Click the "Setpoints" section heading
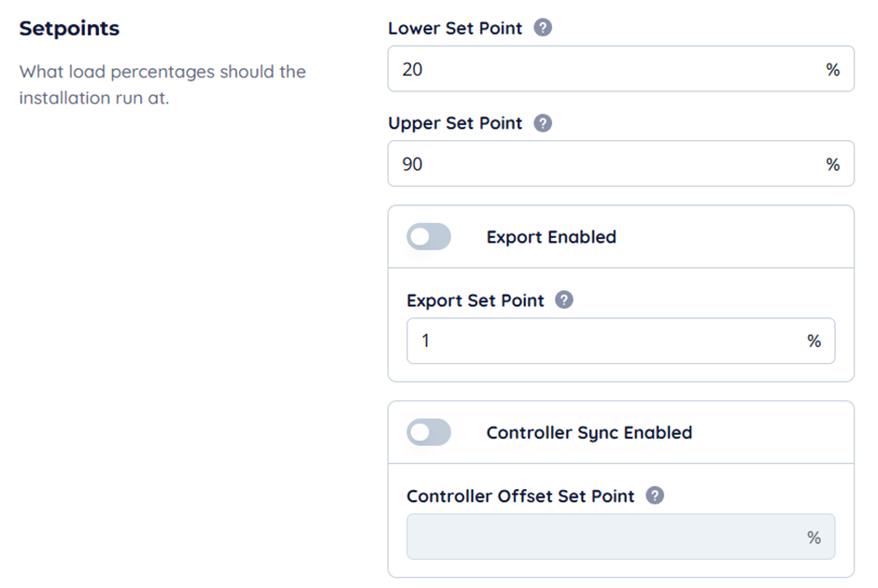878x588 pixels. tap(69, 28)
